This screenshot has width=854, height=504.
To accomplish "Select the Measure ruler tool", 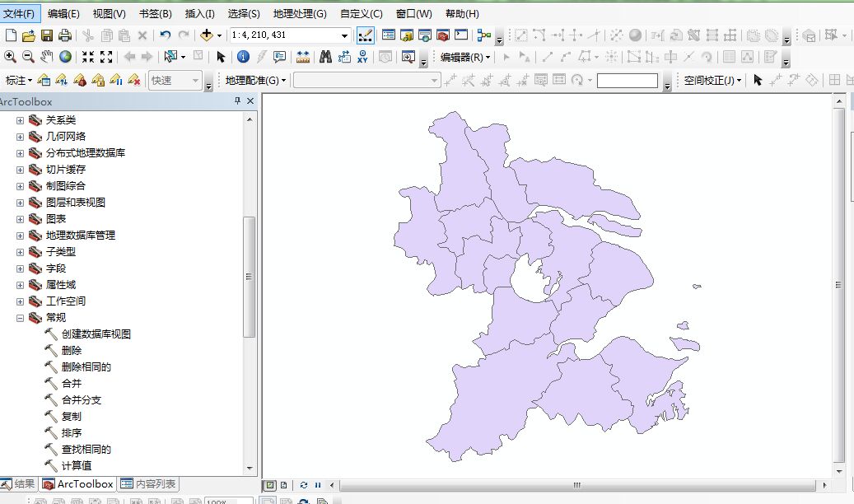I will (302, 57).
